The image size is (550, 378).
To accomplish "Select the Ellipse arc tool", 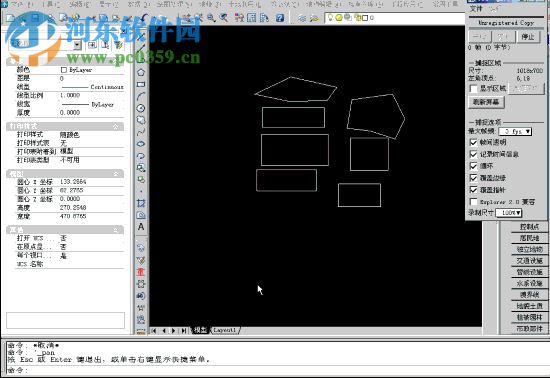I will pyautogui.click(x=141, y=156).
